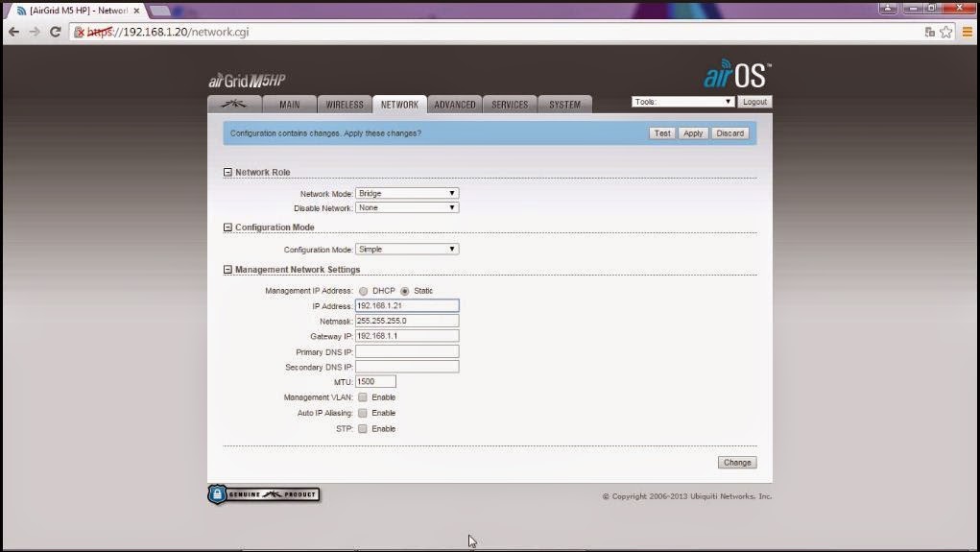
Task: Select the NETWORK tab
Action: click(399, 105)
